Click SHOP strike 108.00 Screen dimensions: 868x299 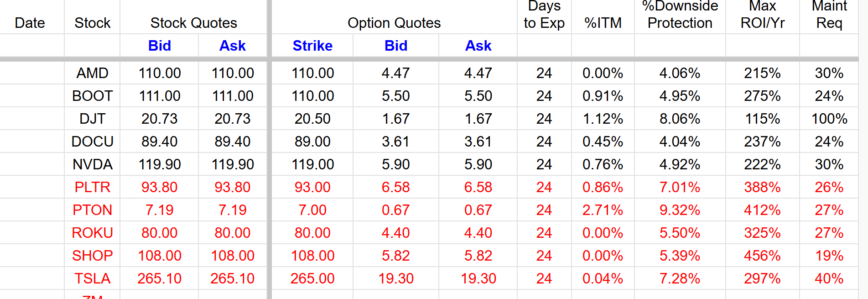point(312,256)
